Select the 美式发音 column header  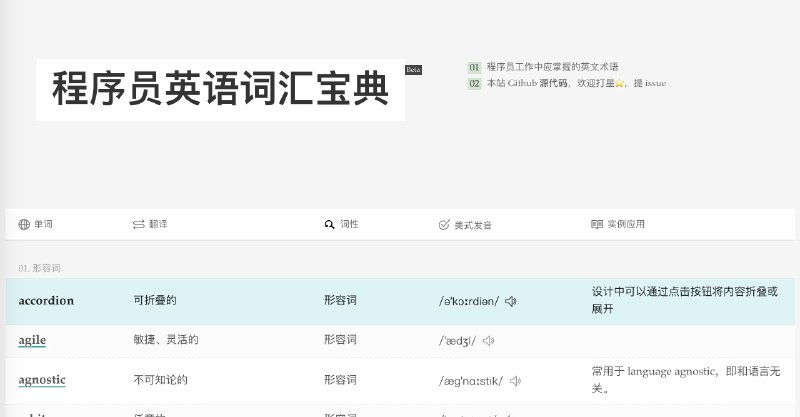pos(473,225)
